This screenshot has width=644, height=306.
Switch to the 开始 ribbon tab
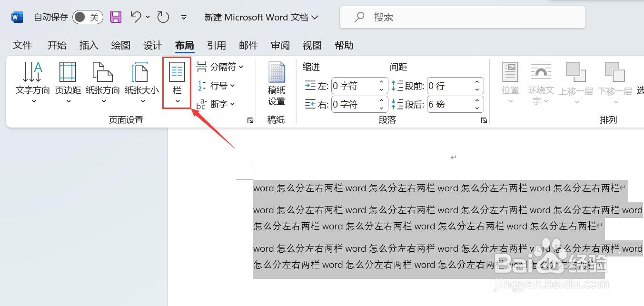pos(57,45)
